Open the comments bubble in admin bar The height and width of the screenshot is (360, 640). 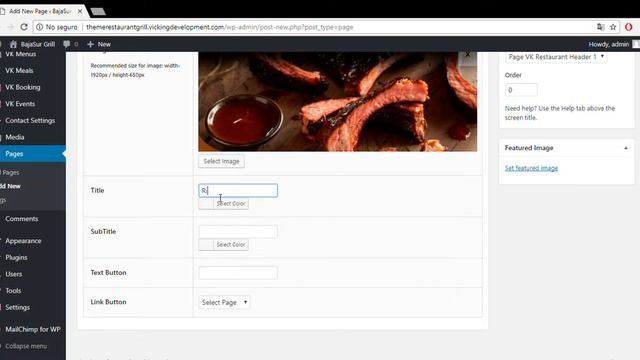pyautogui.click(x=67, y=44)
